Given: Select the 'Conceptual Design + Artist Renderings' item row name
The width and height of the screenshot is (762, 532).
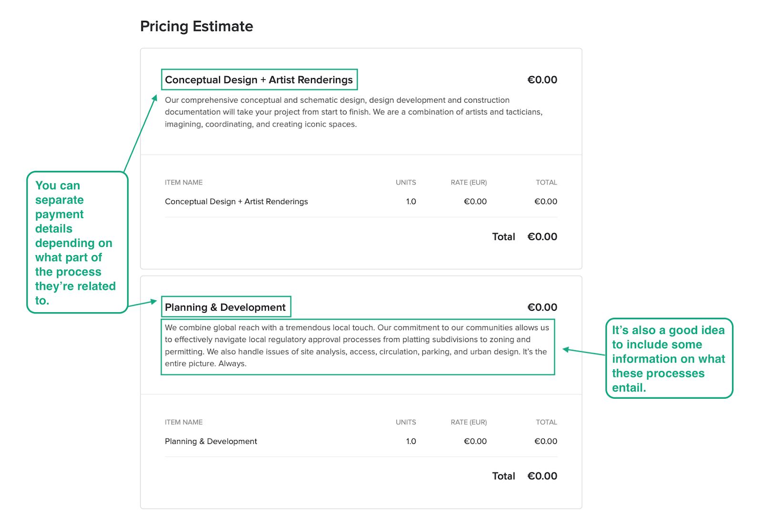Looking at the screenshot, I should (x=236, y=202).
